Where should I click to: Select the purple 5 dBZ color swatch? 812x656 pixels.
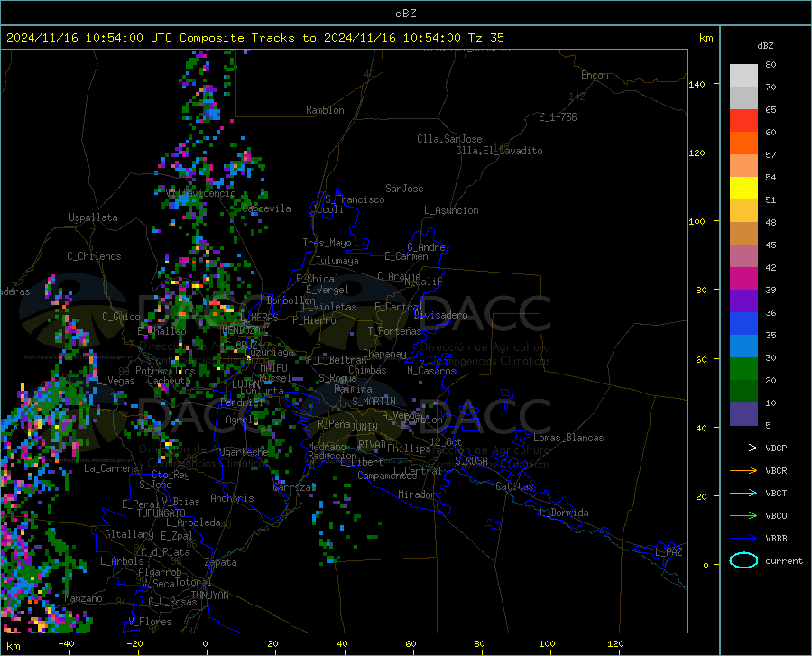point(743,414)
